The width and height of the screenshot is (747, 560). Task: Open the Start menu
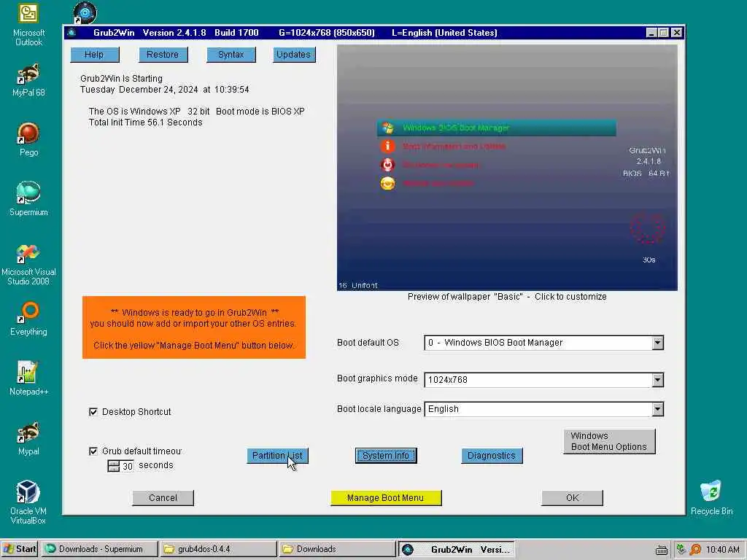pyautogui.click(x=19, y=549)
